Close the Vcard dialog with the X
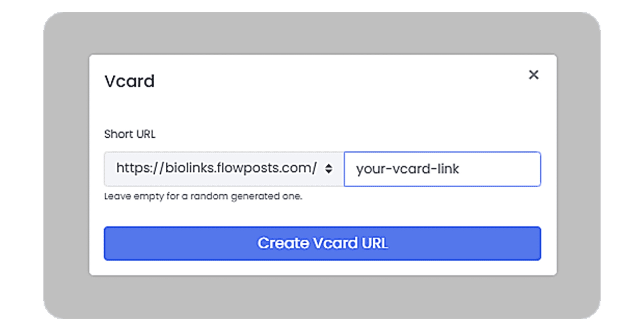This screenshot has width=644, height=331. (x=534, y=75)
